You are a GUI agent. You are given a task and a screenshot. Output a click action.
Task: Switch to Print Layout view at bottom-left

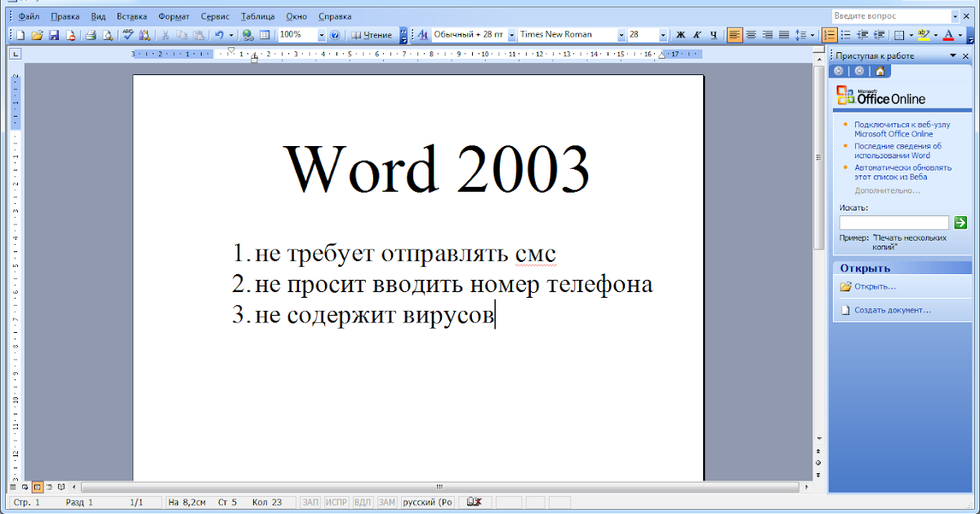click(x=38, y=487)
